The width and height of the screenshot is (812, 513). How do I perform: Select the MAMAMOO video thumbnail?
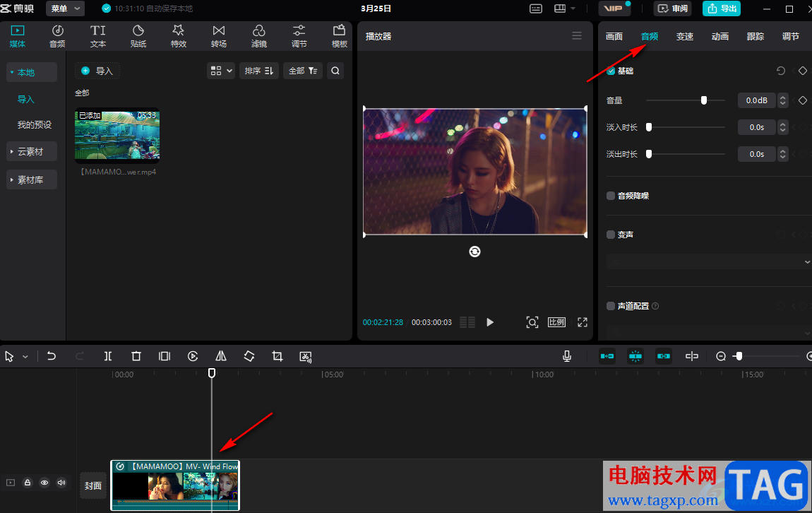click(x=117, y=135)
